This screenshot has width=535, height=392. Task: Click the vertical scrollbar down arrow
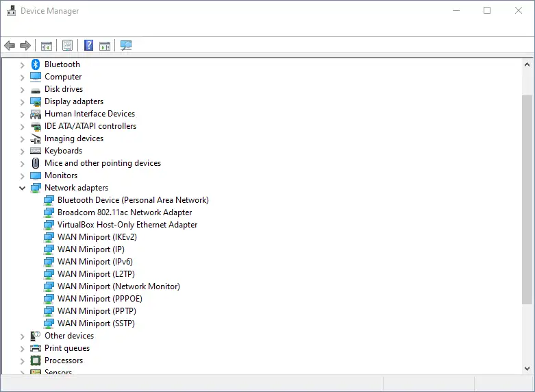point(527,369)
